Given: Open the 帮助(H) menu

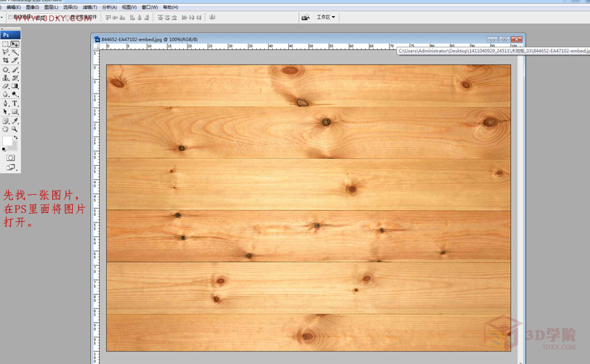Looking at the screenshot, I should click(171, 7).
